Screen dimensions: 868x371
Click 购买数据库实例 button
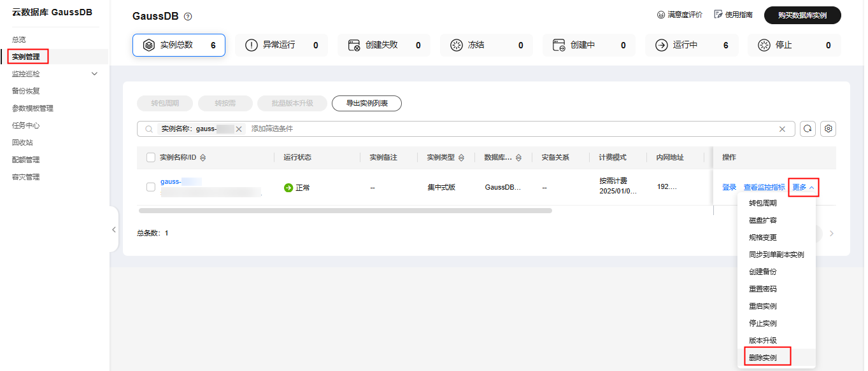[802, 15]
